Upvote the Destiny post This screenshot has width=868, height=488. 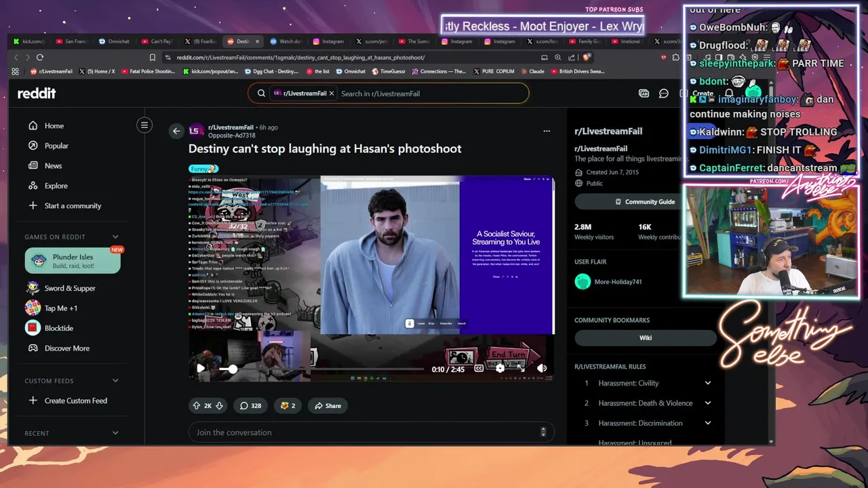click(197, 406)
